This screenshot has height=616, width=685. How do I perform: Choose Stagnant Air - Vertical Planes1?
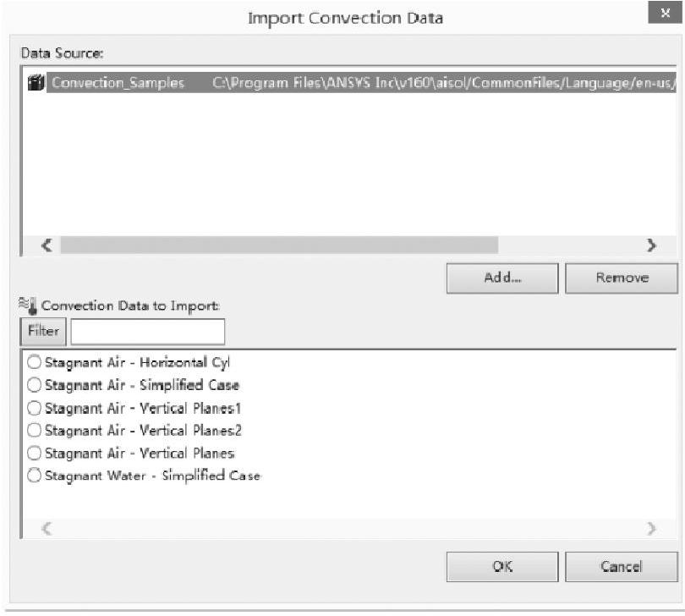pos(34,408)
